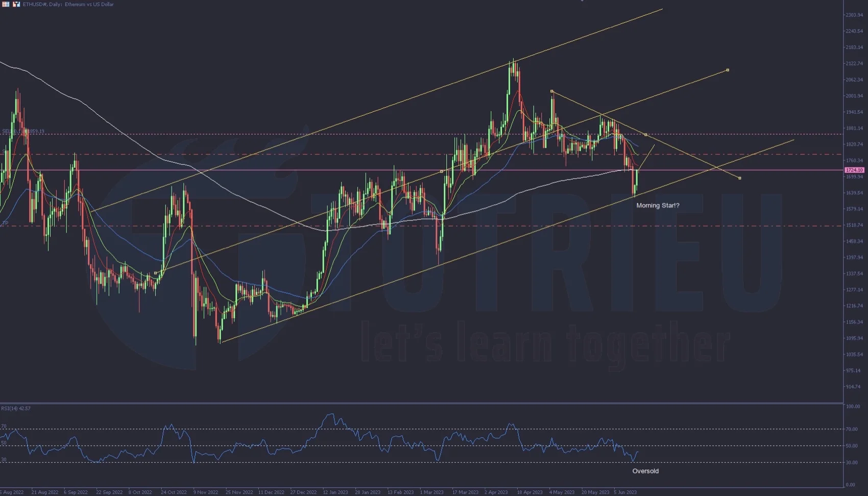Screen dimensions: 868x496
Task: Click the Oversold label below the RSI panel
Action: tap(645, 471)
